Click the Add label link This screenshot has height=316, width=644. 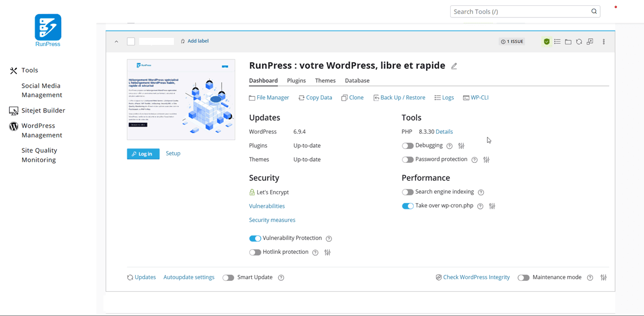click(x=194, y=41)
